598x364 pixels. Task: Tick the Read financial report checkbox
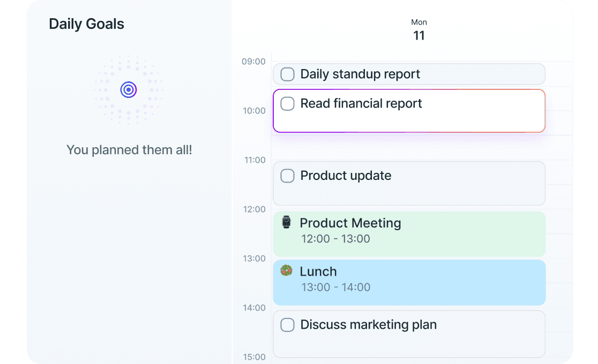click(x=288, y=104)
